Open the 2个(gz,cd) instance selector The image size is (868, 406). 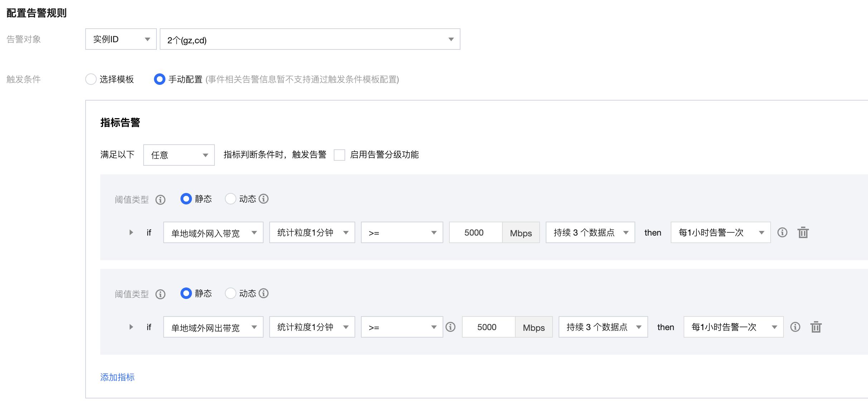[310, 39]
